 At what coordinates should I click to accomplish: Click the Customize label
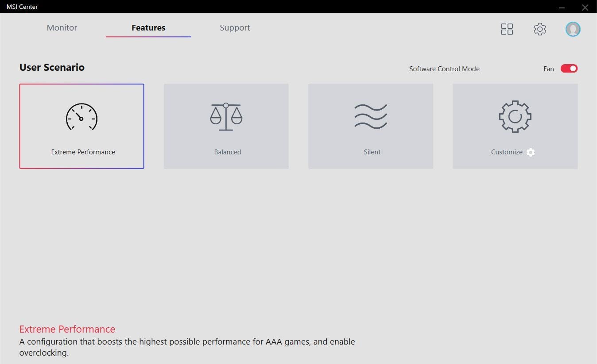click(x=507, y=152)
